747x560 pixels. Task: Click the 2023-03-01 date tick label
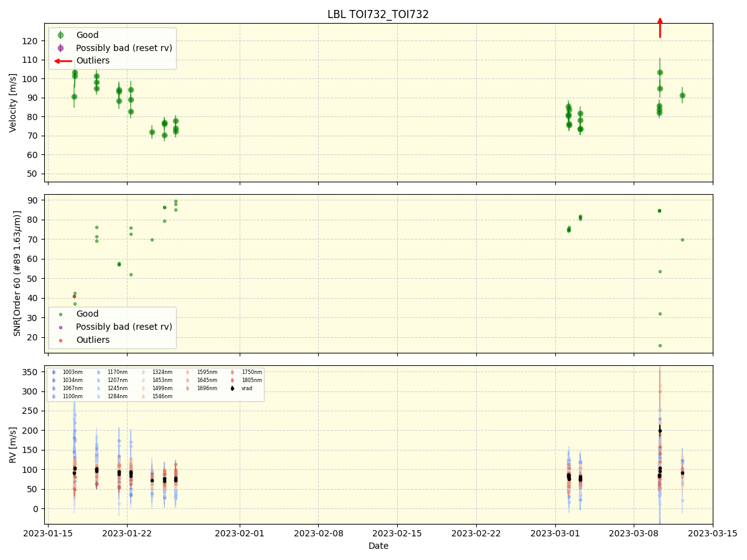555,533
